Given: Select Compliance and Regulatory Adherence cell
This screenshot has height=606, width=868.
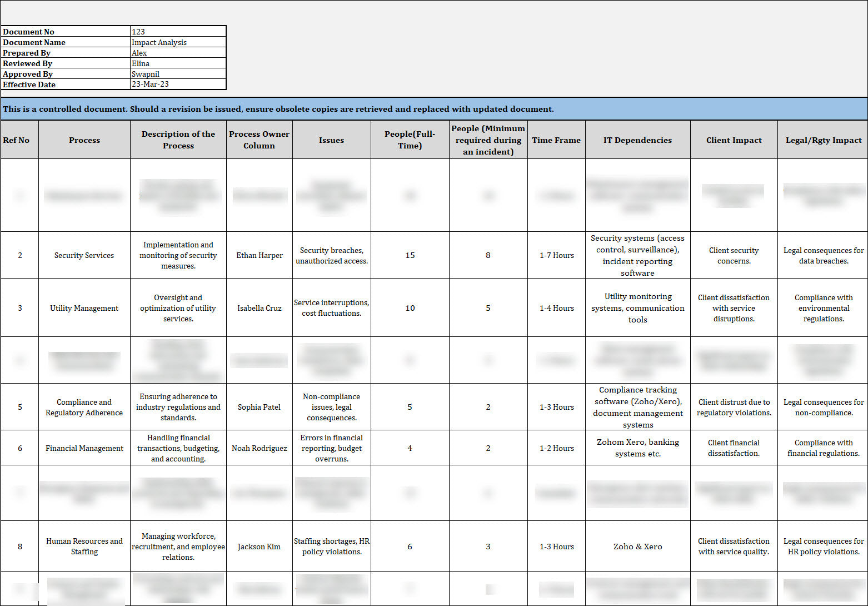Looking at the screenshot, I should coord(84,407).
